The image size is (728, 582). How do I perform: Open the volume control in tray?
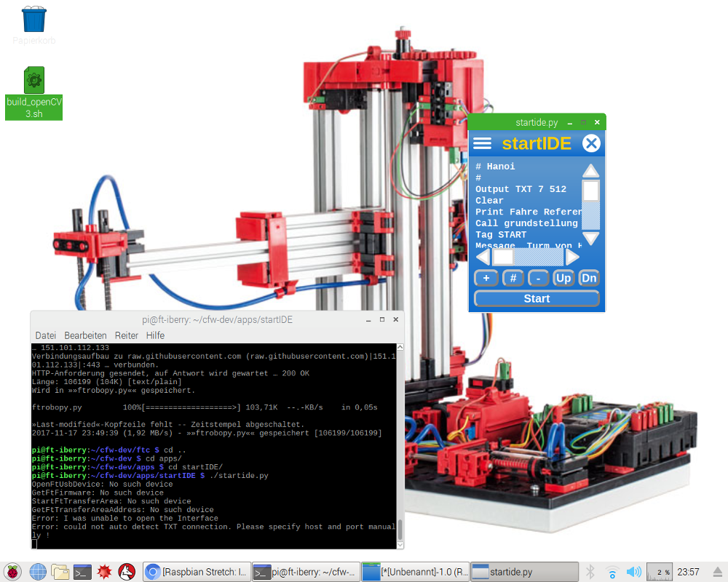click(633, 572)
